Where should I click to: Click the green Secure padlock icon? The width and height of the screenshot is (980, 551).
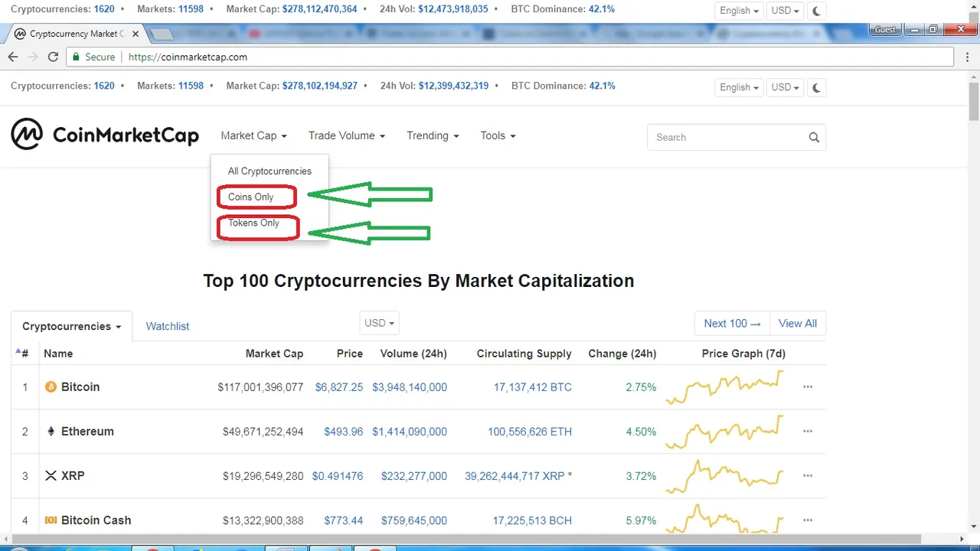pos(75,57)
